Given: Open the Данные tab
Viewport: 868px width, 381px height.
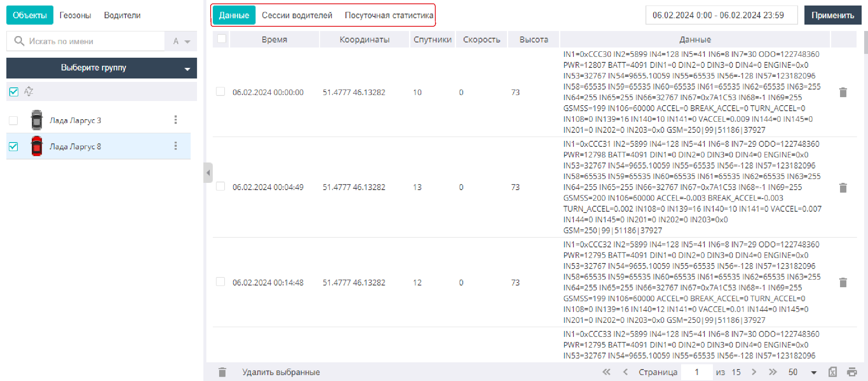Looking at the screenshot, I should point(234,15).
